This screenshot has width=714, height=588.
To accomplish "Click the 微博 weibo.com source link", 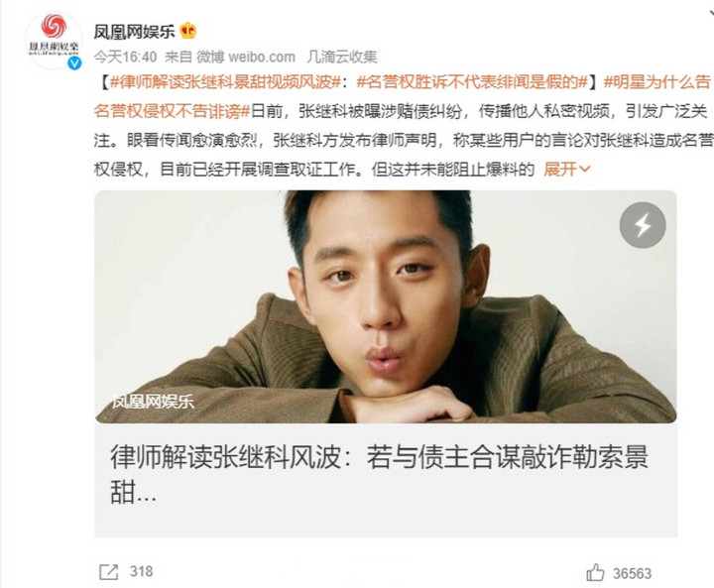I will [246, 57].
